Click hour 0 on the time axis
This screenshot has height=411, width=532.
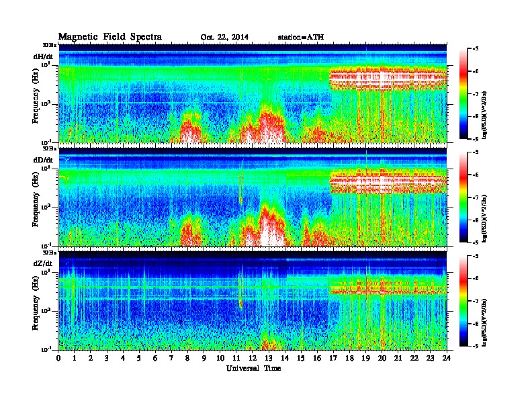pyautogui.click(x=58, y=358)
